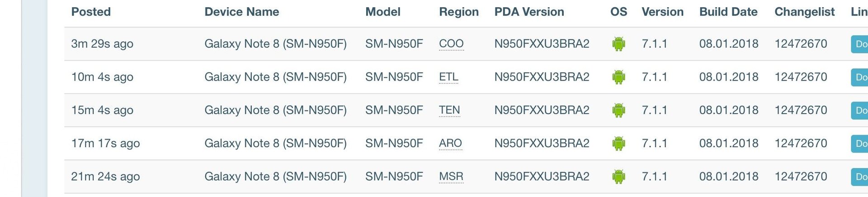Open the ETL region link
Screen dimensions: 868x197
(448, 77)
